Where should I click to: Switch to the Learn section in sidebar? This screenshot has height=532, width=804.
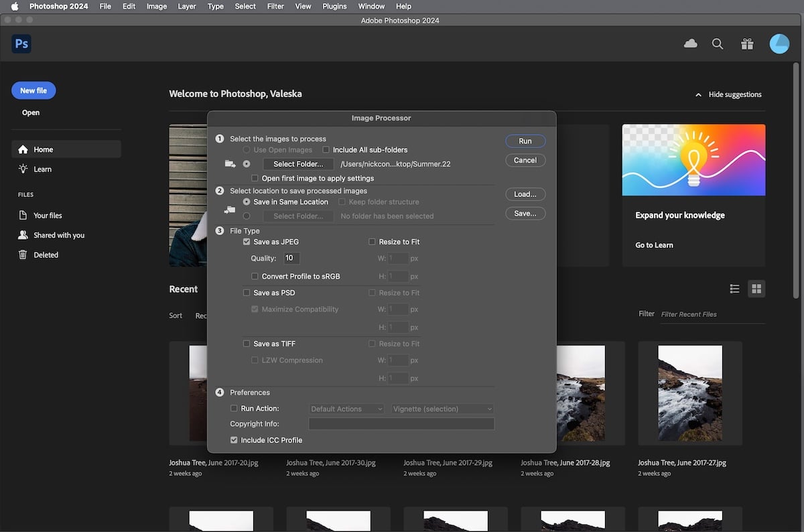(x=41, y=169)
